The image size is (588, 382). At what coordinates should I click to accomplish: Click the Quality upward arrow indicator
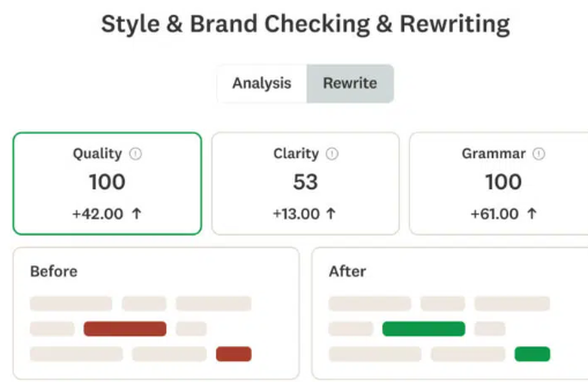click(x=137, y=214)
